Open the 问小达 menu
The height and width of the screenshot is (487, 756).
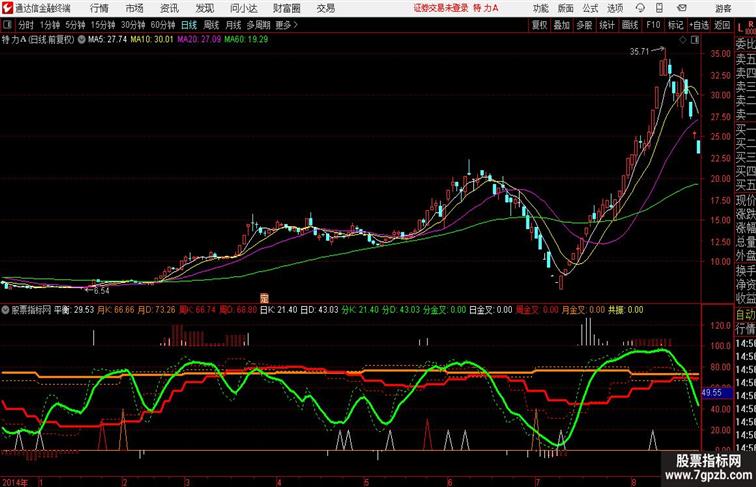click(243, 8)
